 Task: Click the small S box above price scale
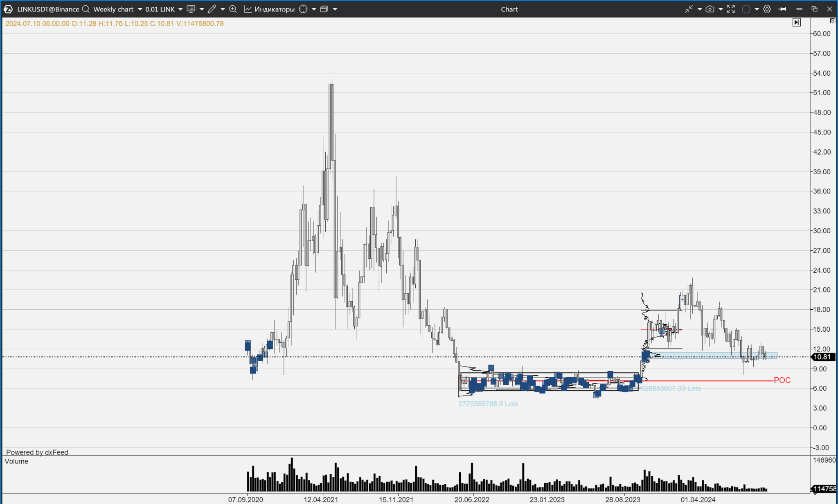pyautogui.click(x=833, y=20)
